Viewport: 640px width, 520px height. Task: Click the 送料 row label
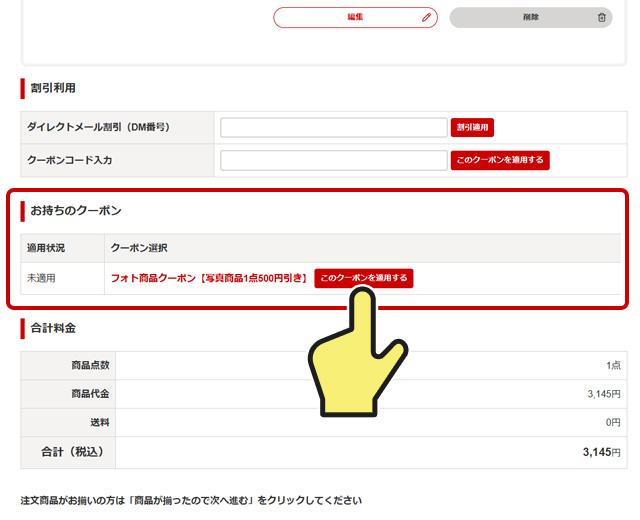click(x=100, y=423)
